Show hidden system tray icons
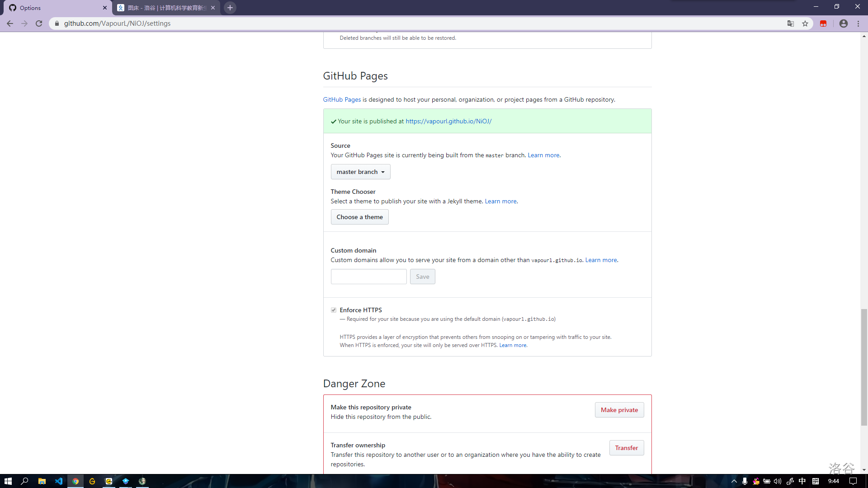The height and width of the screenshot is (488, 868). [x=734, y=481]
